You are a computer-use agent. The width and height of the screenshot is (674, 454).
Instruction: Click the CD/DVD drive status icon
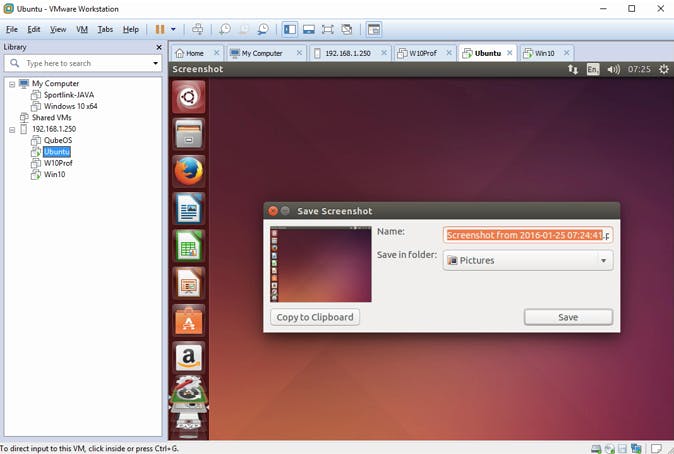coord(609,449)
